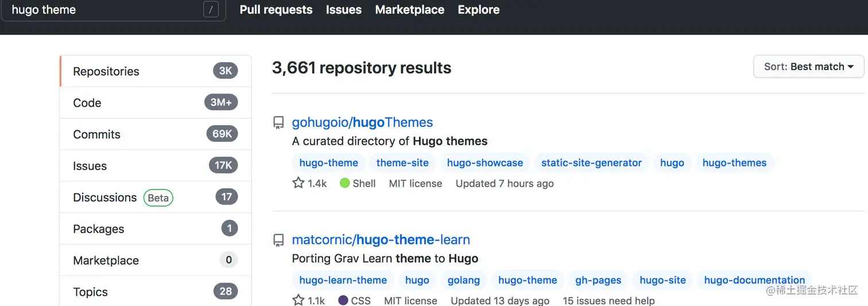The image size is (868, 306).
Task: Select the Commits filter in sidebar
Action: coord(156,134)
